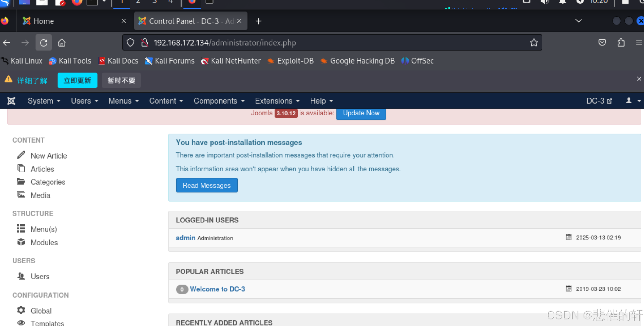
Task: Open Kali Linux bookmark
Action: click(22, 61)
